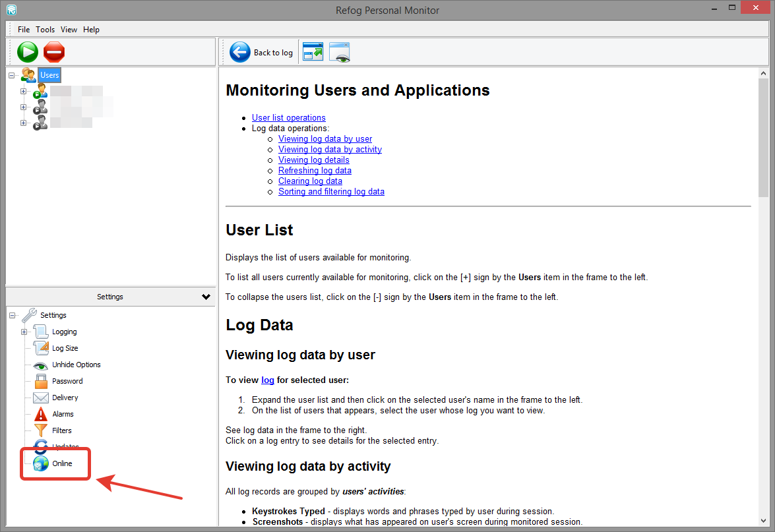775x532 pixels.
Task: Follow the Refreshing log data link
Action: click(x=315, y=171)
